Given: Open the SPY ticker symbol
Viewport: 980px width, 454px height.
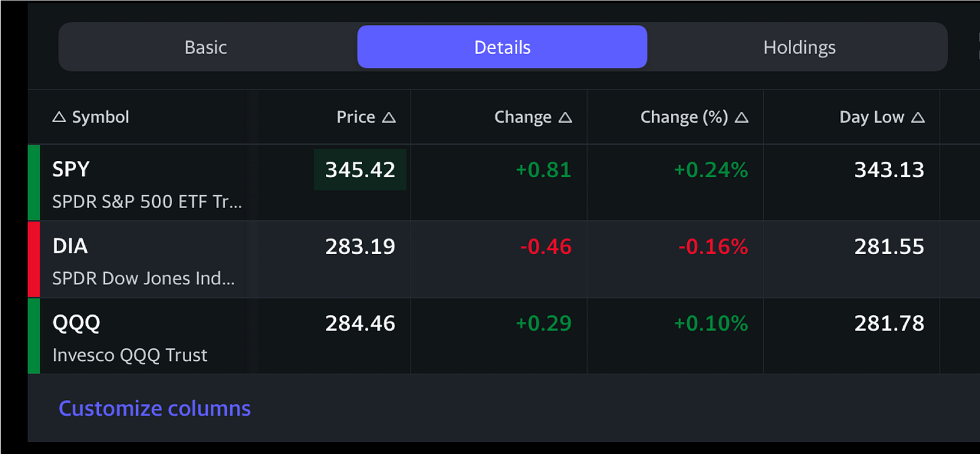Looking at the screenshot, I should point(71,169).
